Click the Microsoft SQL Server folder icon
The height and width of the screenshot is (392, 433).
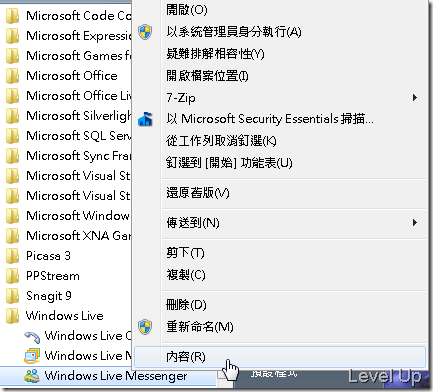12,136
